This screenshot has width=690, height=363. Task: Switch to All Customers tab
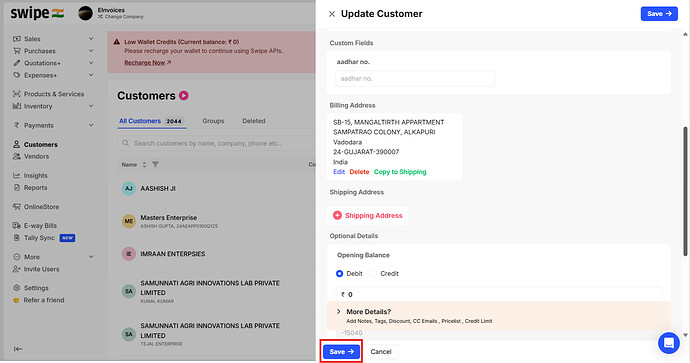[151, 121]
